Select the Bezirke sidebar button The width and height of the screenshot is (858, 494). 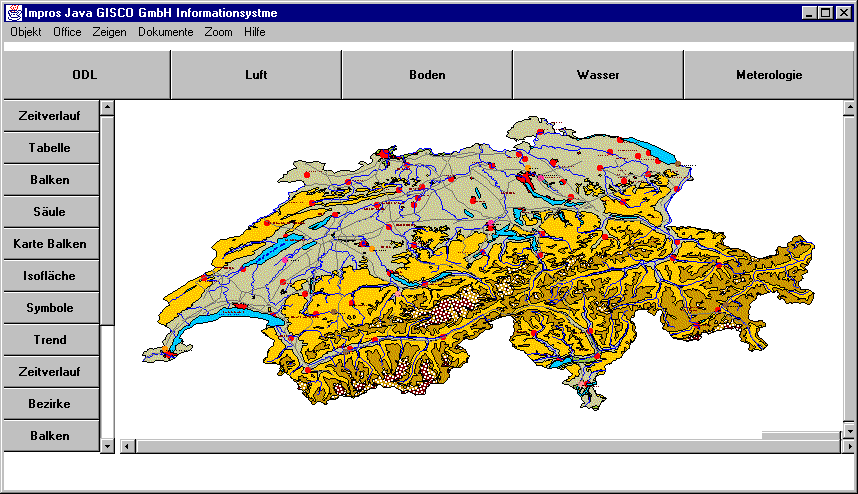click(50, 404)
